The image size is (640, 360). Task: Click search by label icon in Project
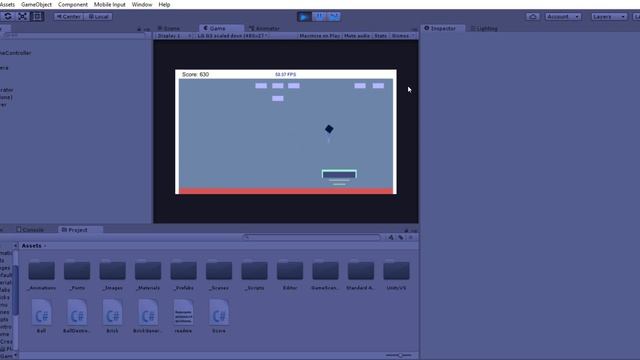point(401,237)
